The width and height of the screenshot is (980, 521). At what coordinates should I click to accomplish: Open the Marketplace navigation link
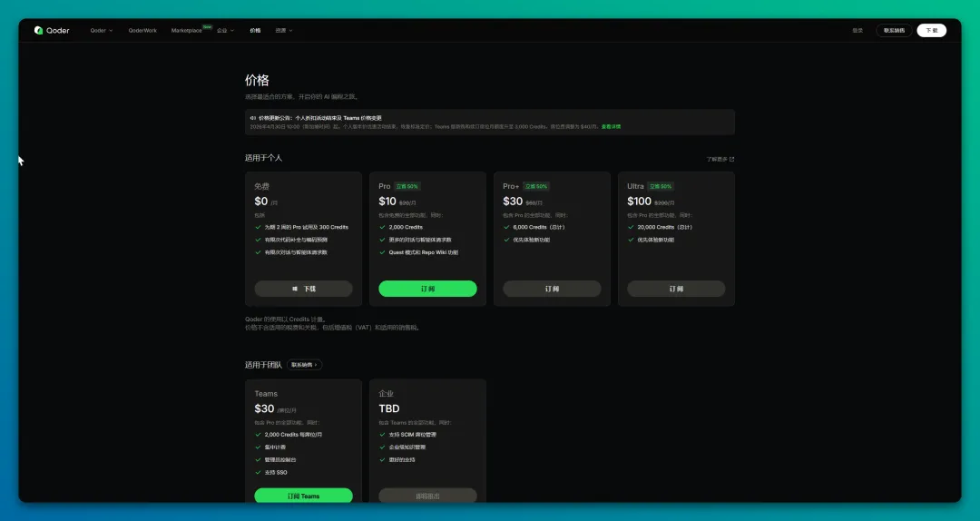(x=187, y=30)
